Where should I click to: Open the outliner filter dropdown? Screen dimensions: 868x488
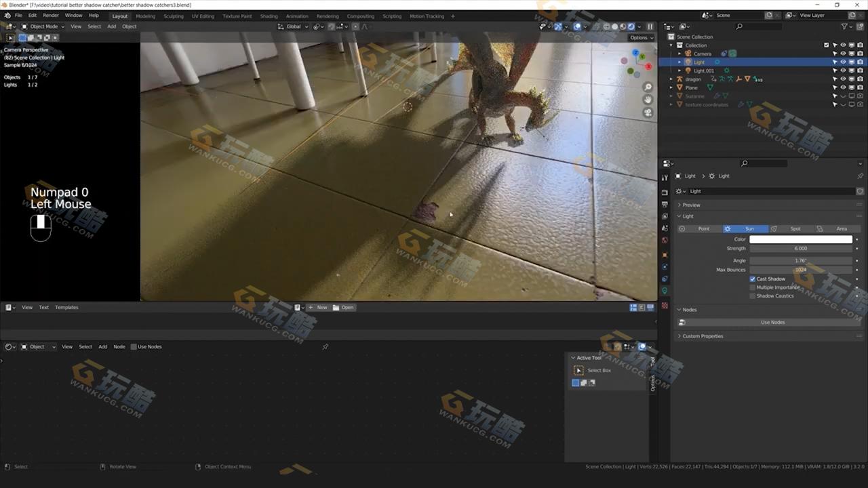[847, 26]
